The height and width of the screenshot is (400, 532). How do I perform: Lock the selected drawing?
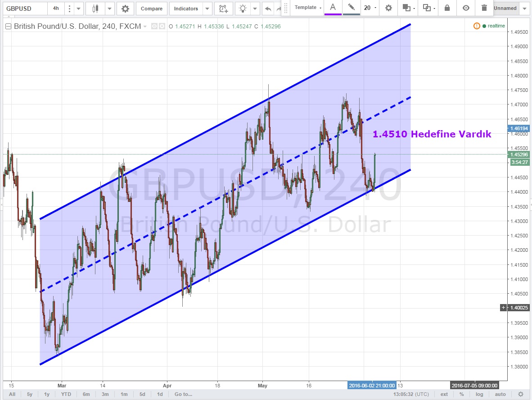point(447,8)
